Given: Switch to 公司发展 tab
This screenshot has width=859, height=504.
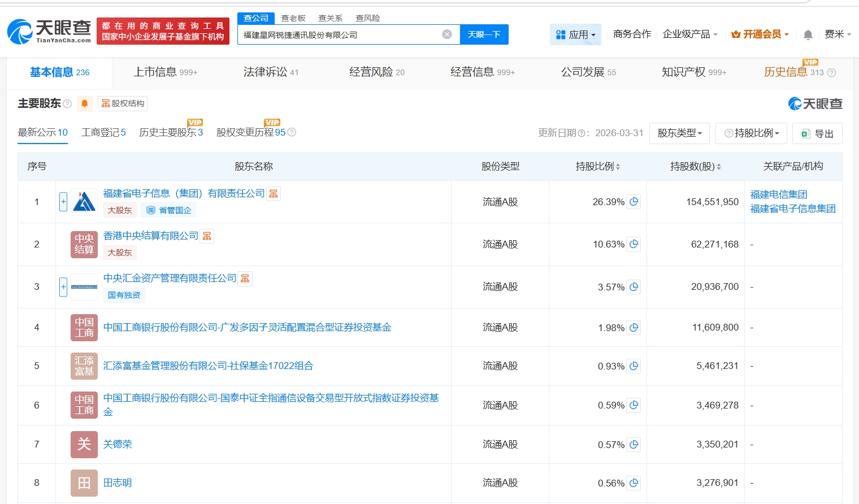Looking at the screenshot, I should pos(588,72).
